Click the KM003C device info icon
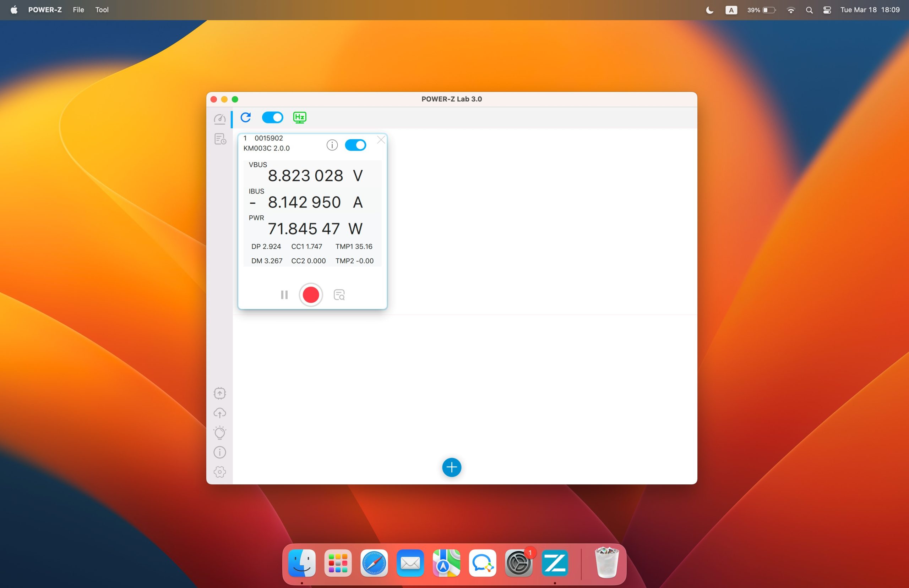Screen dimensions: 909x588 (332, 145)
